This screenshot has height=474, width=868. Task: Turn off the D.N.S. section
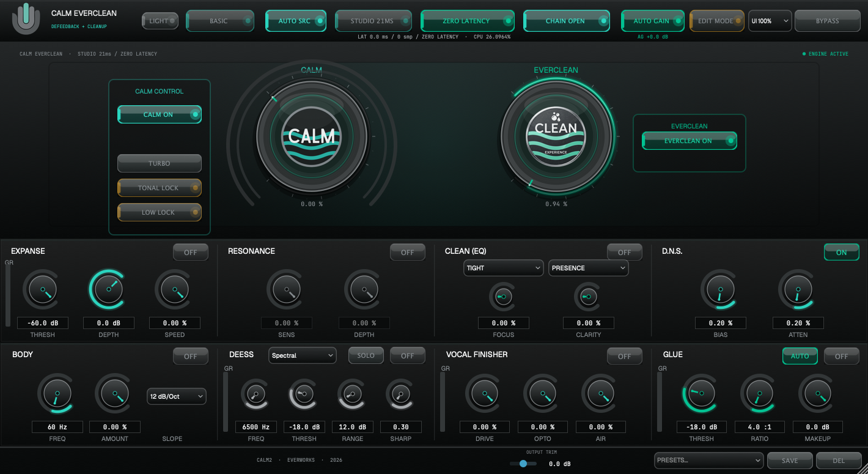(842, 252)
